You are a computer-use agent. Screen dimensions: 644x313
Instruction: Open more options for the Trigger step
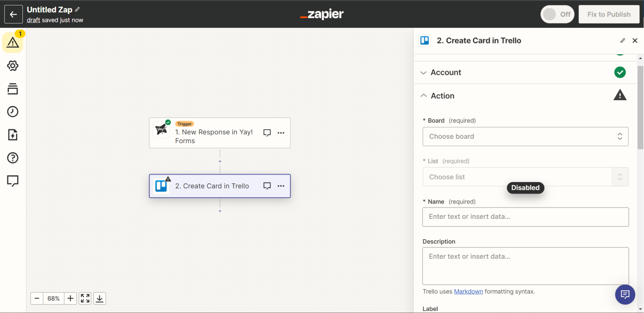coord(281,133)
